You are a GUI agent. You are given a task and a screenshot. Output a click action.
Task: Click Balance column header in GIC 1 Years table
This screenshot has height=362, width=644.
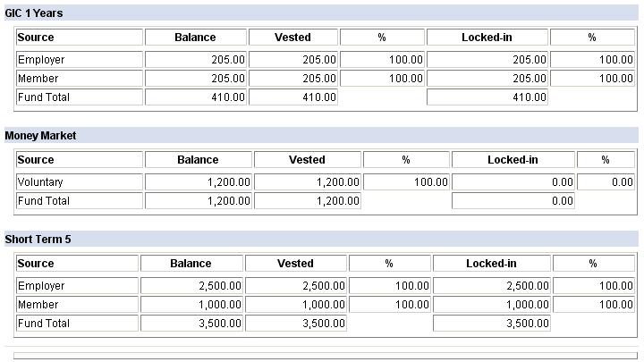tap(196, 38)
